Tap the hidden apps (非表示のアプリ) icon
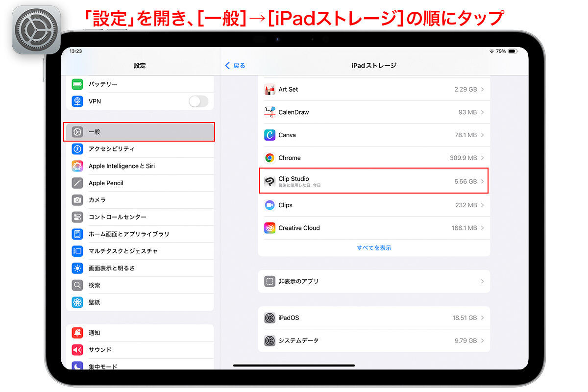Screen dimensions: 588x392 pyautogui.click(x=269, y=281)
